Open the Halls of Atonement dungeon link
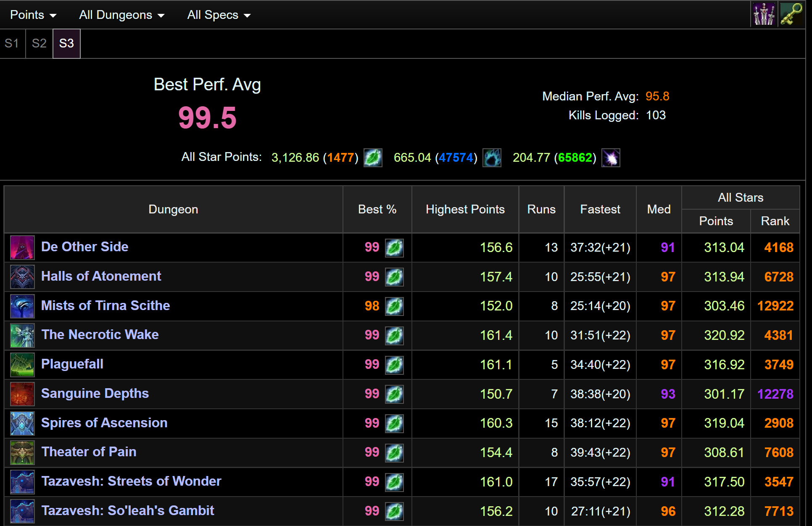The width and height of the screenshot is (812, 526). (101, 276)
